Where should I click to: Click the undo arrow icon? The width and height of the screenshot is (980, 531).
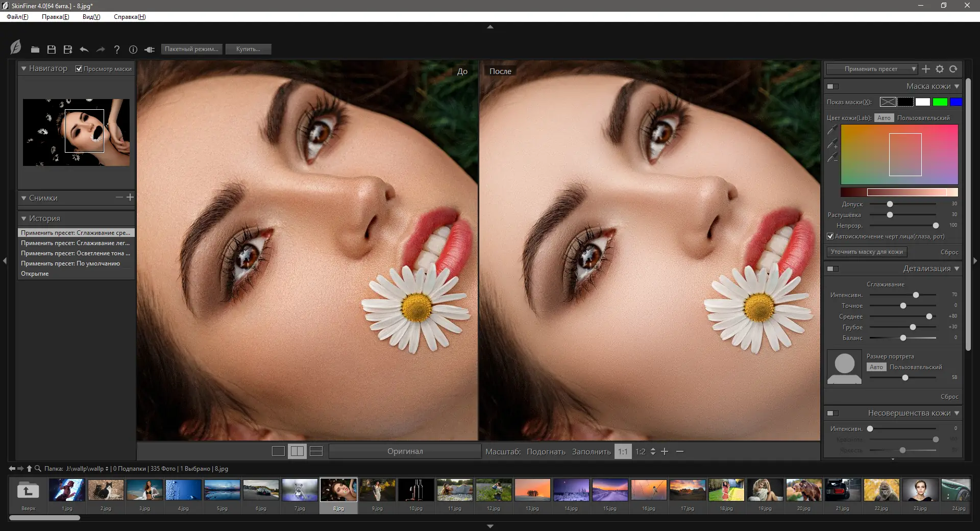coord(84,50)
